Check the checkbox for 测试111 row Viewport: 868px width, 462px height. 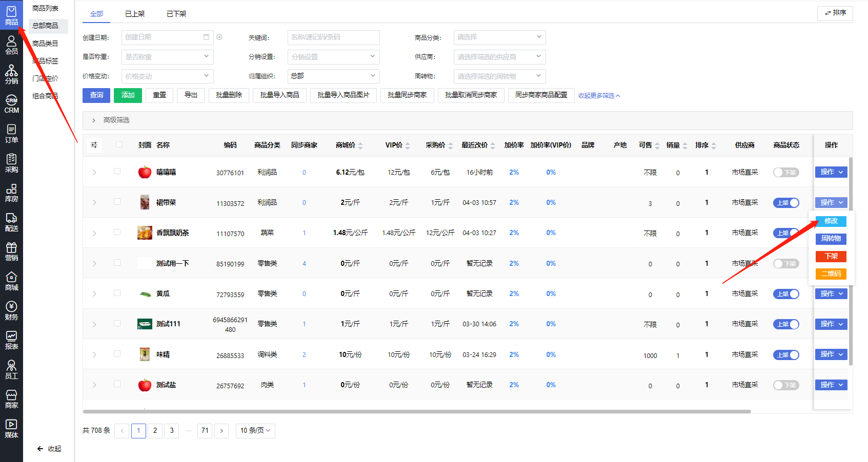[x=117, y=324]
